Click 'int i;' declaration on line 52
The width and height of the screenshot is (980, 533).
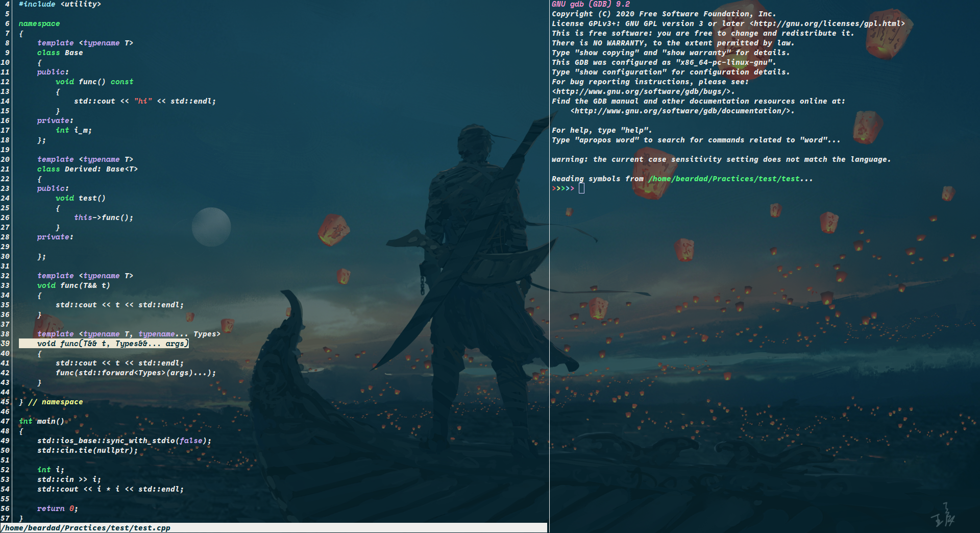pyautogui.click(x=51, y=470)
